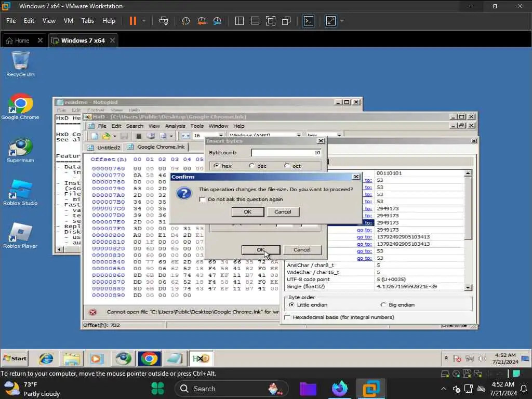Select Big endian byte order

click(x=383, y=304)
